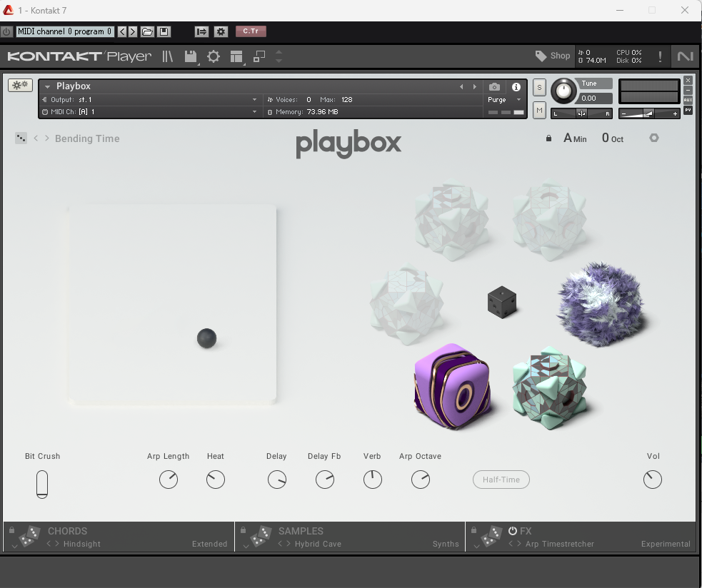Toggle the FX section lock
Image resolution: width=702 pixels, height=588 pixels.
pos(473,529)
